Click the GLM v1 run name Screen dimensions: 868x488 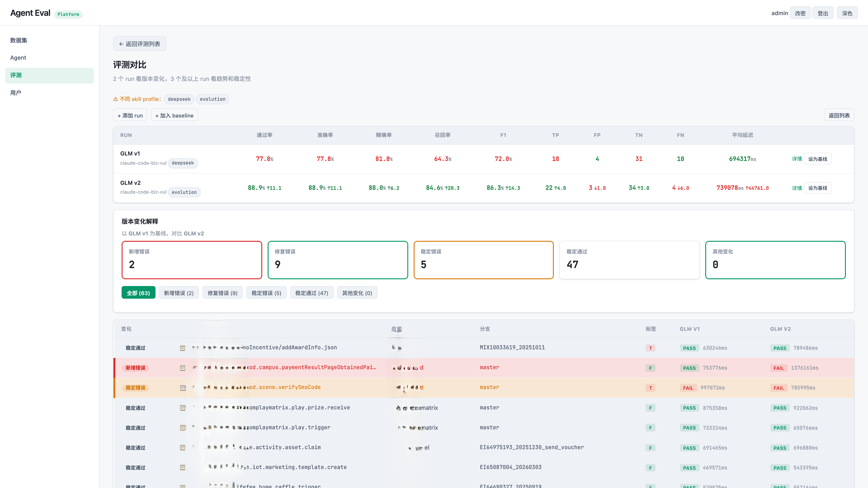point(130,154)
